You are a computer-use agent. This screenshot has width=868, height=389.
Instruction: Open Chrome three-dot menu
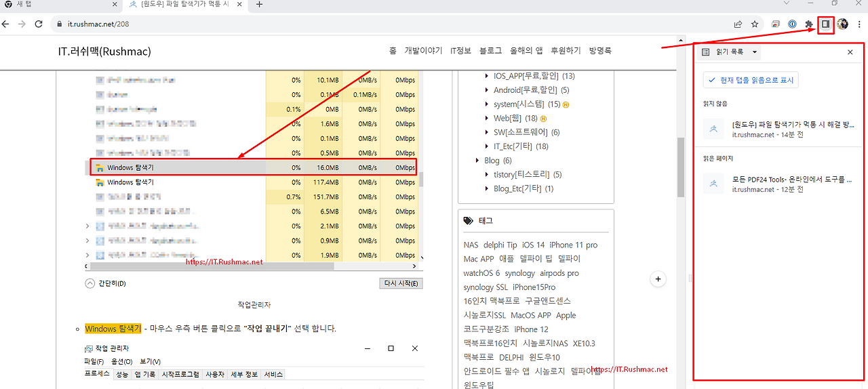[x=859, y=24]
